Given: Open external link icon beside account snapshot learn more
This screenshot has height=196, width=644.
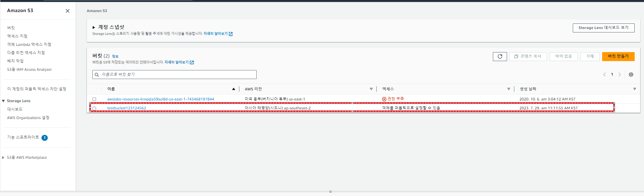Looking at the screenshot, I should [231, 34].
